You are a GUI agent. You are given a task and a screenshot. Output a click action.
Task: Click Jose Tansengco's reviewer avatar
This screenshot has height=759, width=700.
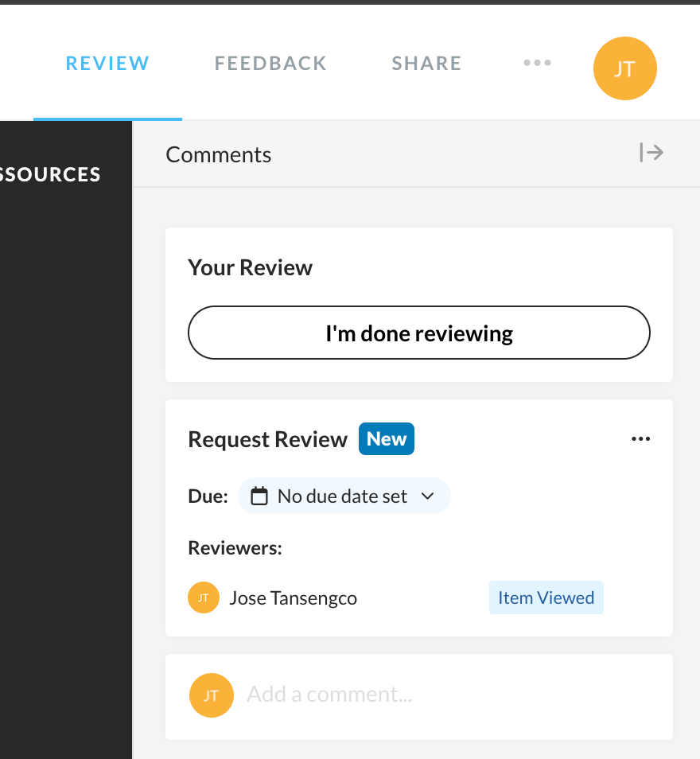(203, 597)
